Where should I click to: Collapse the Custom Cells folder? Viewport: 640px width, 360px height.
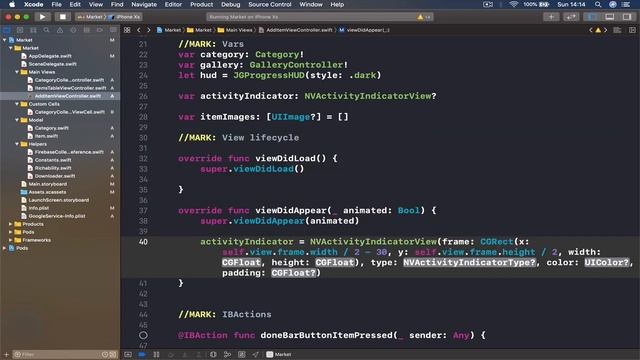click(x=17, y=104)
